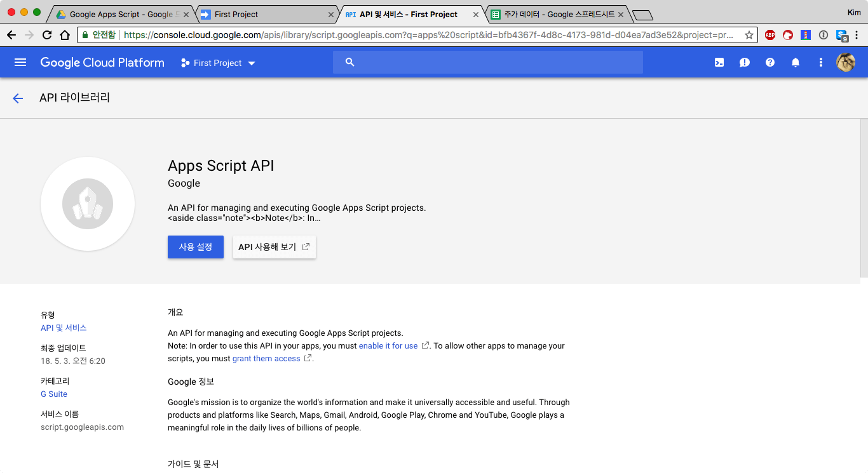Open the feedback alert icon
The height and width of the screenshot is (473, 868).
point(745,62)
